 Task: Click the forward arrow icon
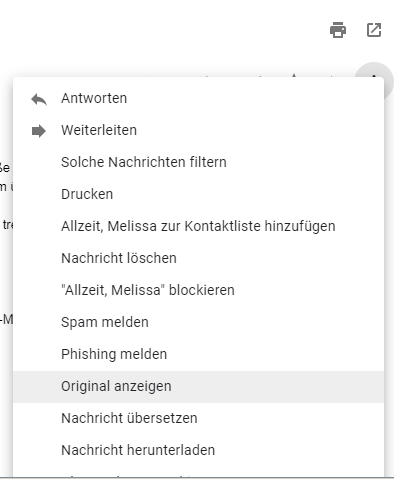pos(39,131)
